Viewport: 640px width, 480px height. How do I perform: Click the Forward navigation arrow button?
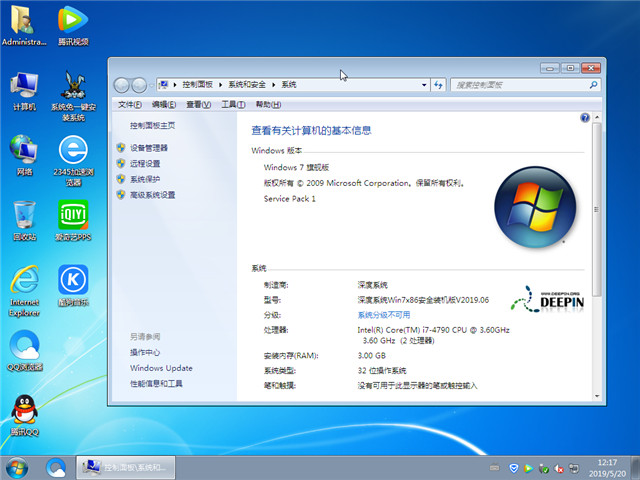pos(139,85)
